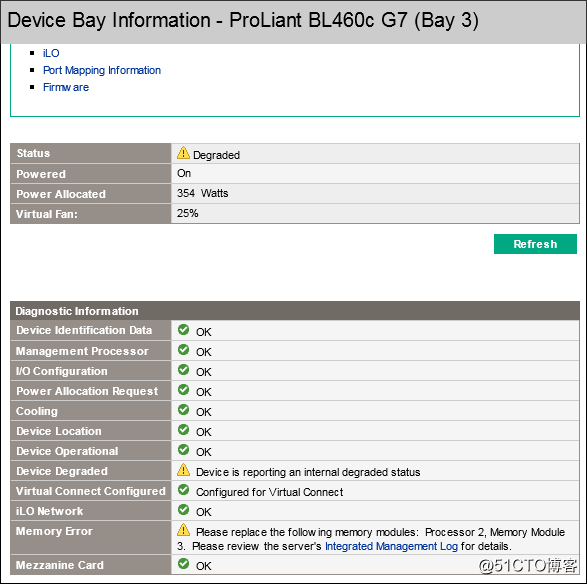Click the 'Memory Error' label
The image size is (587, 584).
click(54, 531)
